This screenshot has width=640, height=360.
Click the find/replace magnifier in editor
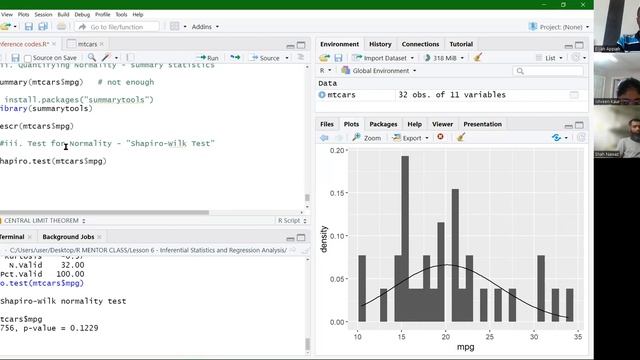coord(92,58)
